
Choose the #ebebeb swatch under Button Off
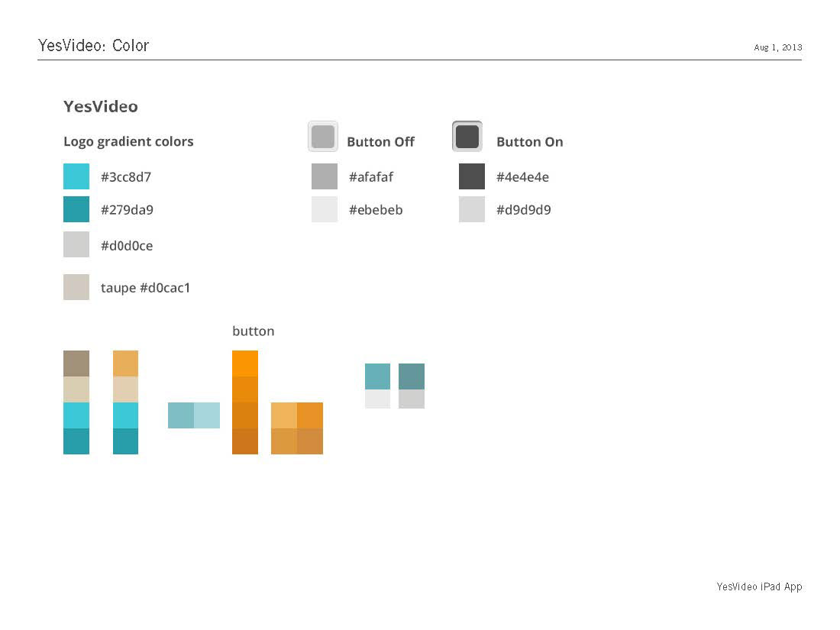(325, 209)
